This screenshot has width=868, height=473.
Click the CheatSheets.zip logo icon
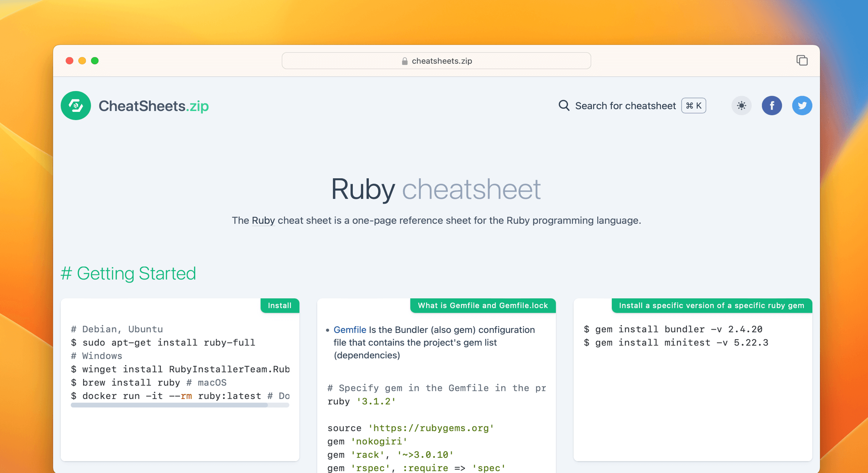[x=76, y=106]
